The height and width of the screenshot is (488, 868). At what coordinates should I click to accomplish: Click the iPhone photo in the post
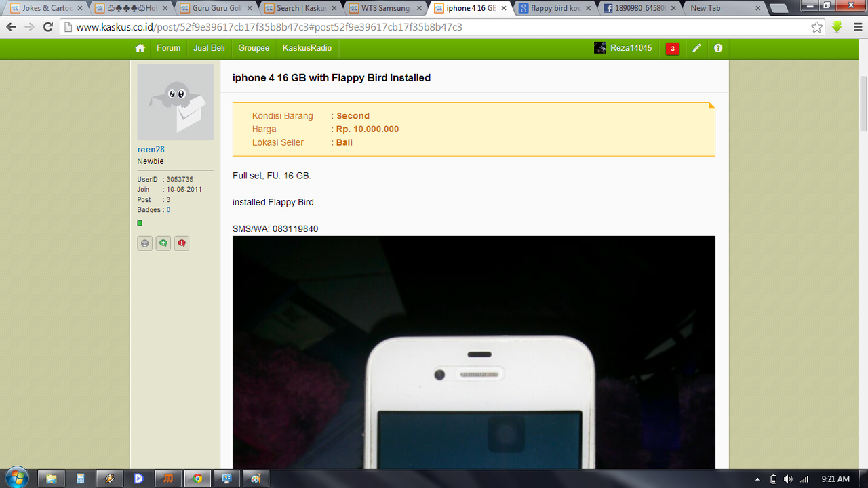click(474, 352)
